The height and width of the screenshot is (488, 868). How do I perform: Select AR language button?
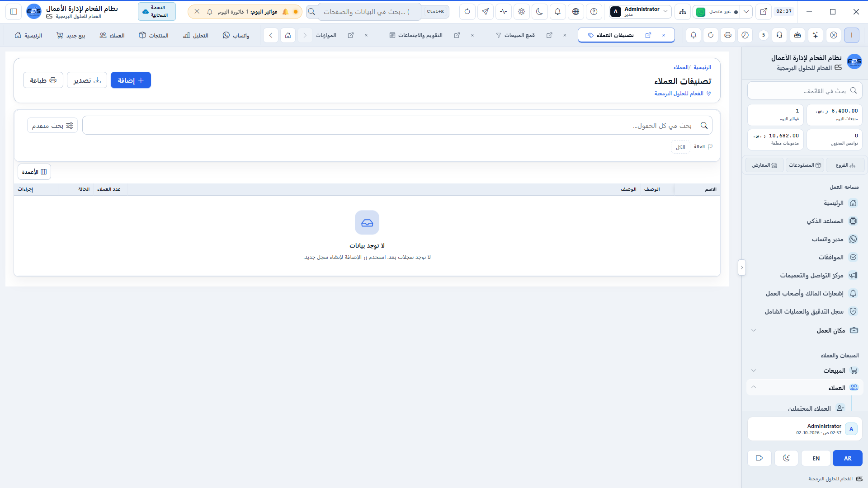848,458
